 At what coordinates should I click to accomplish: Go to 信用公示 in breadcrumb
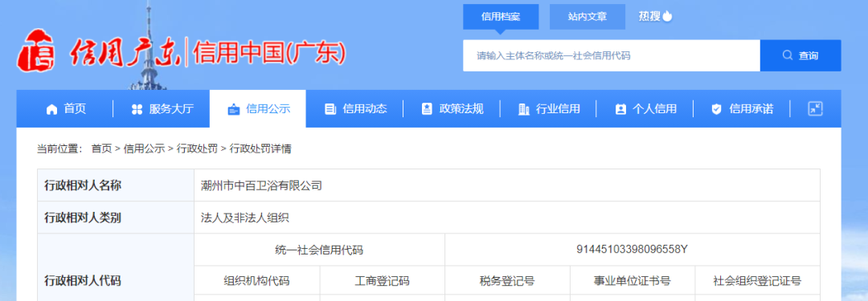click(x=144, y=148)
